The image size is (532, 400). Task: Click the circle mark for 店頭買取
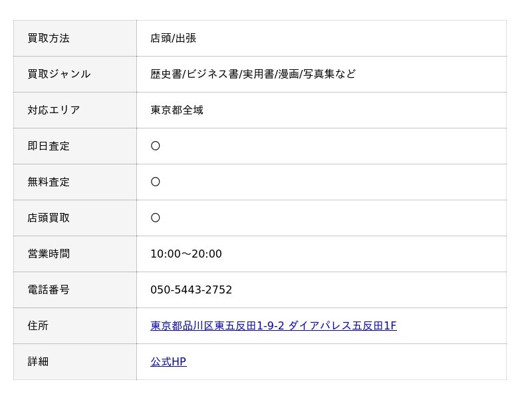156,218
